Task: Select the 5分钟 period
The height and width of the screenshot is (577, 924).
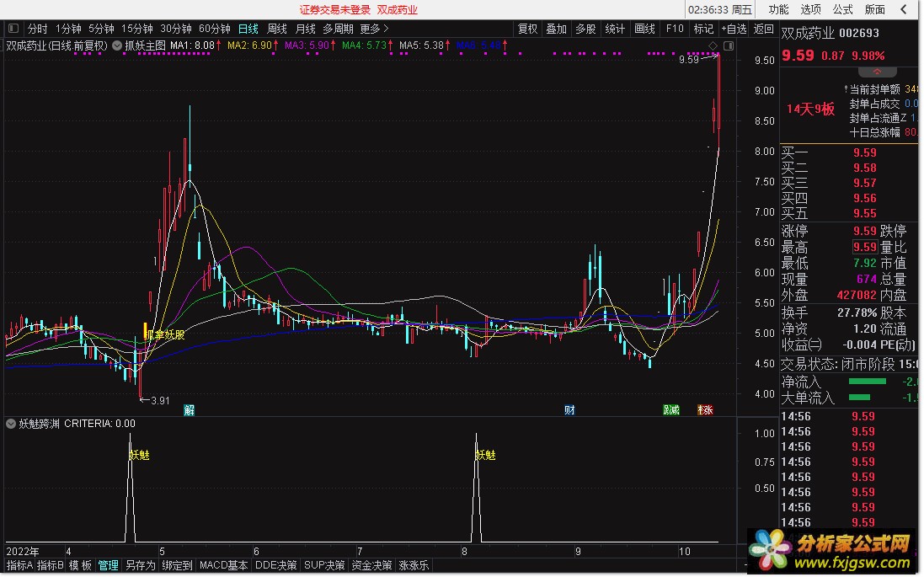Action: point(101,29)
